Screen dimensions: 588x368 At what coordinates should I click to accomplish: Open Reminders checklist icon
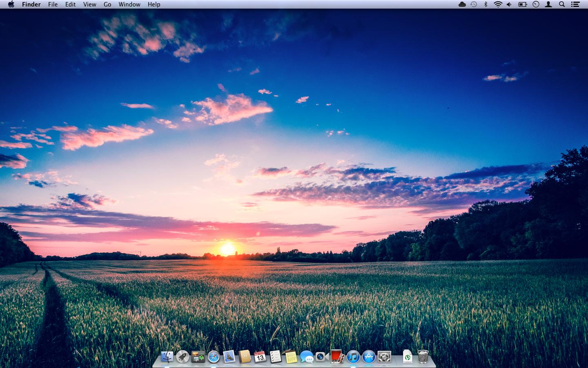tap(276, 357)
